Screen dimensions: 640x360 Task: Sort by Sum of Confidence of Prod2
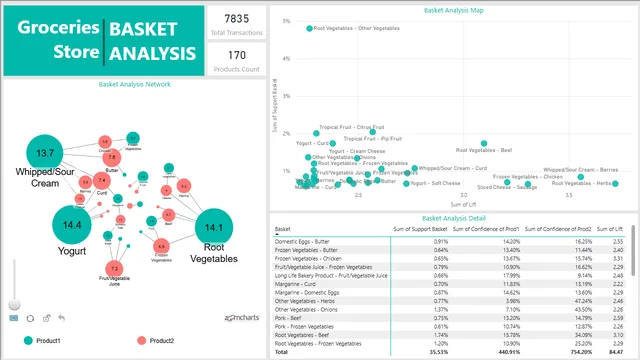(558, 229)
